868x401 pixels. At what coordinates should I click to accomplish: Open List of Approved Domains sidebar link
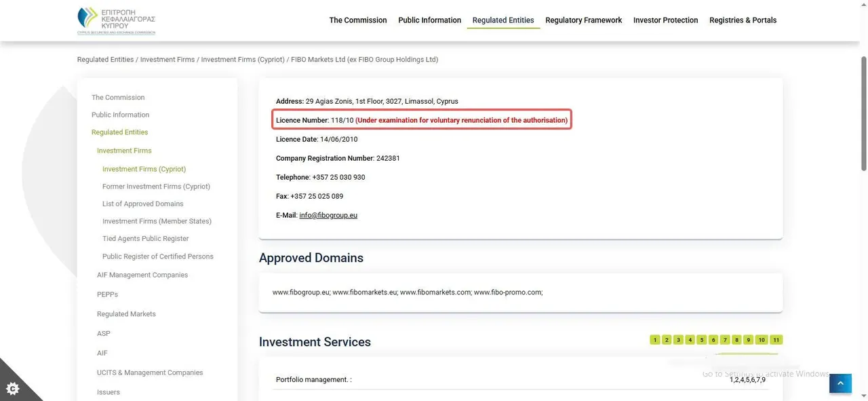tap(143, 204)
